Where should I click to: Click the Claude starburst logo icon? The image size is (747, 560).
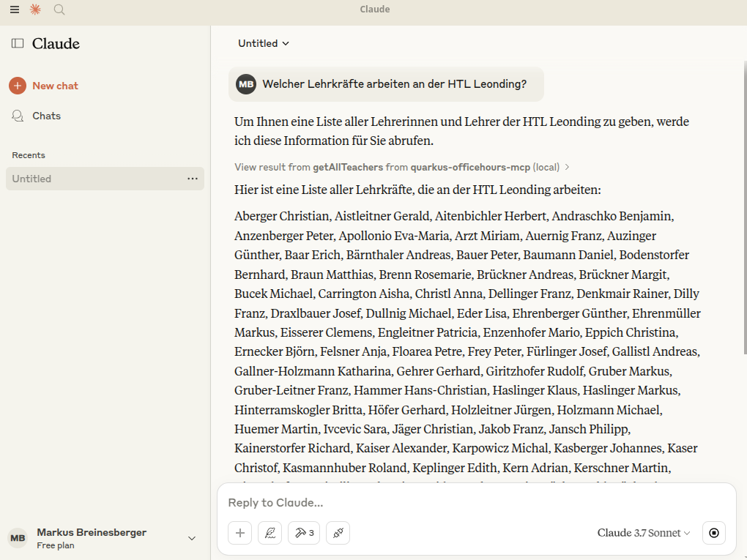tap(35, 10)
